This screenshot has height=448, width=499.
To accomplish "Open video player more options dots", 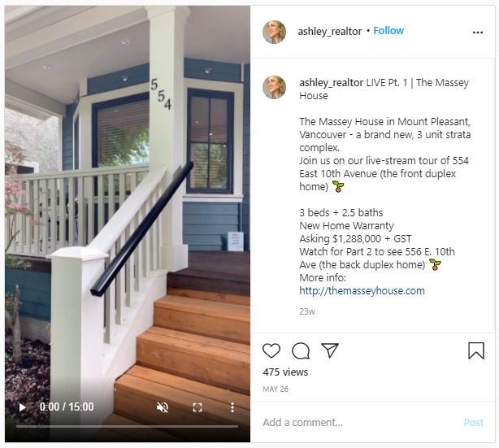I will pos(232,407).
